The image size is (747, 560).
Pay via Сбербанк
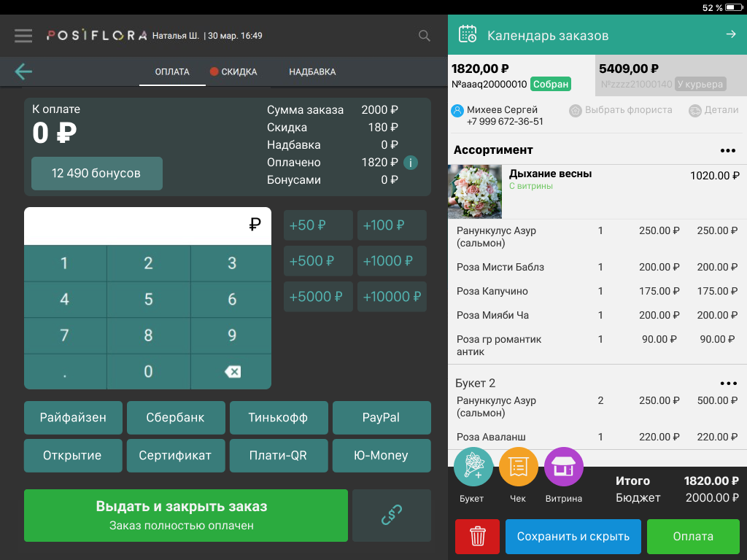point(176,418)
